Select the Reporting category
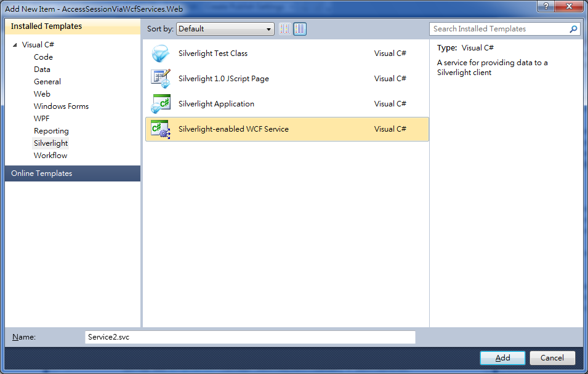Screen dimensions: 588x374 (x=51, y=131)
